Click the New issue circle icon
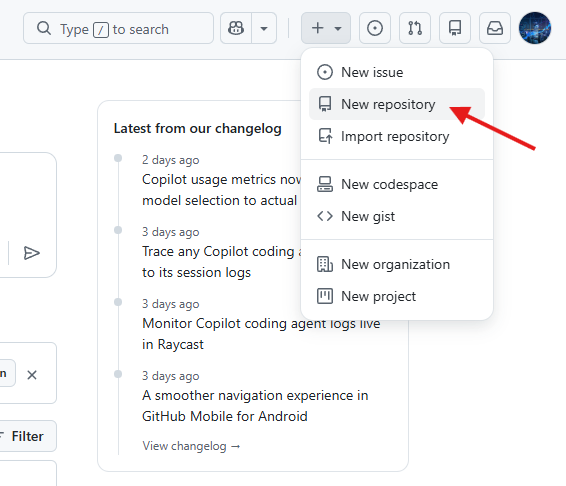 pyautogui.click(x=325, y=72)
